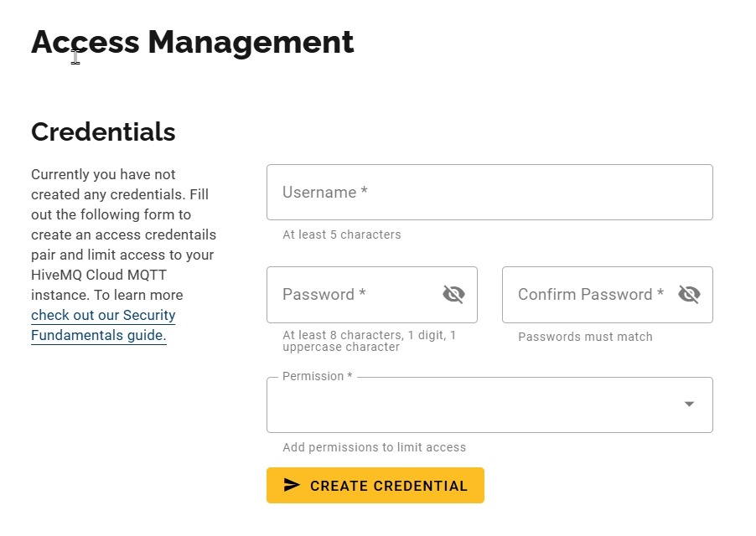Focus the Username input field

coord(489,193)
